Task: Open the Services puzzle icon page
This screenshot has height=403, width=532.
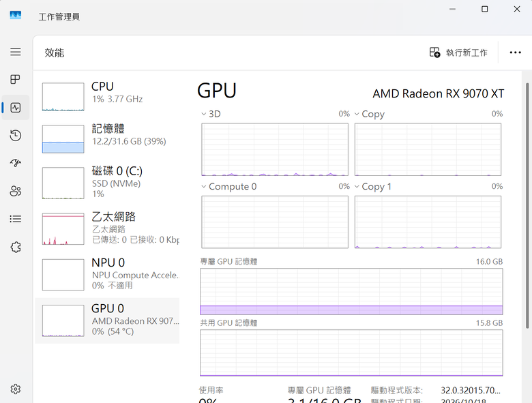Action: pyautogui.click(x=15, y=247)
